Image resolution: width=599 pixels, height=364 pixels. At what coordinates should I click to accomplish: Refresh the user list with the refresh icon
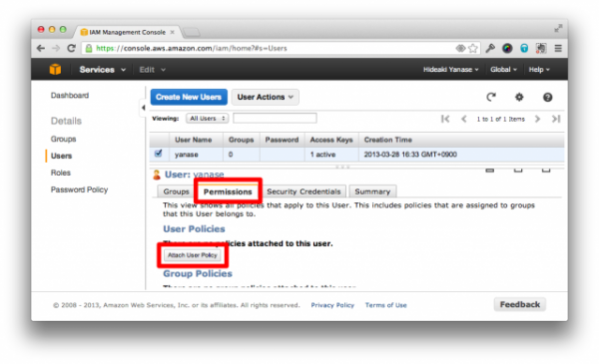click(491, 97)
